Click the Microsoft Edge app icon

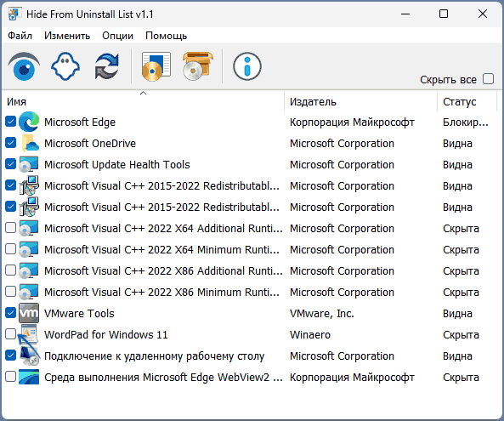29,122
